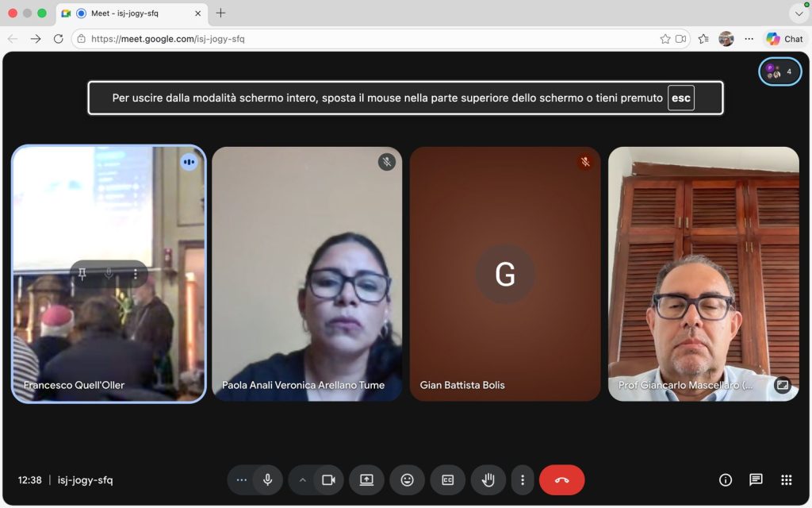Turn off the camera in the call bar
This screenshot has width=812, height=508.
click(x=328, y=479)
